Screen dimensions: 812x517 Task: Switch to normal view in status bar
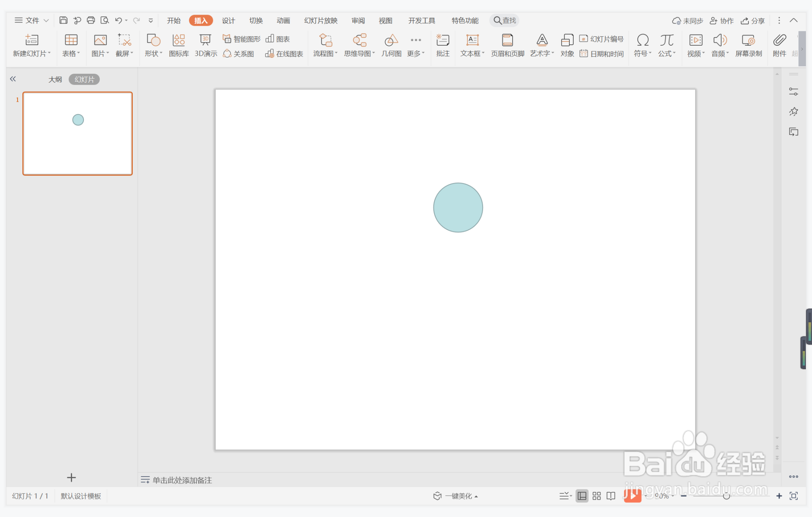[x=582, y=496]
